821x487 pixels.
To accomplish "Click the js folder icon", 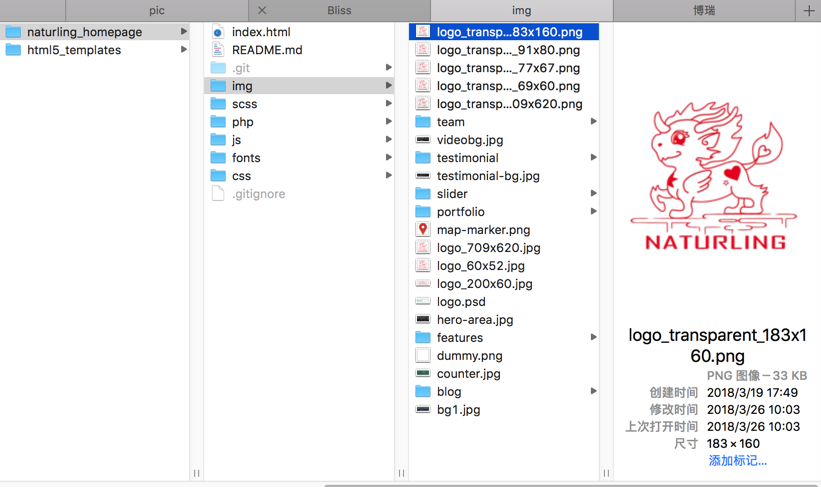I will click(x=218, y=140).
